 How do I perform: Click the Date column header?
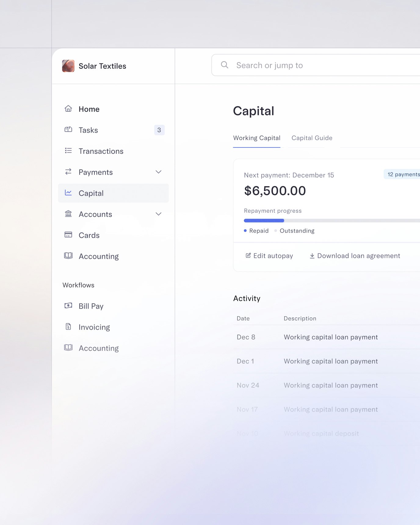point(243,318)
